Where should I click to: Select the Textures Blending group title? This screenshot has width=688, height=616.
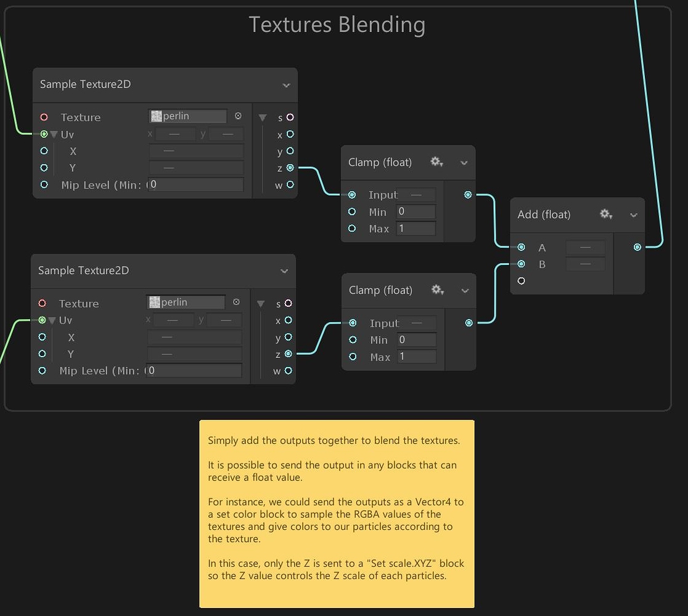click(337, 25)
